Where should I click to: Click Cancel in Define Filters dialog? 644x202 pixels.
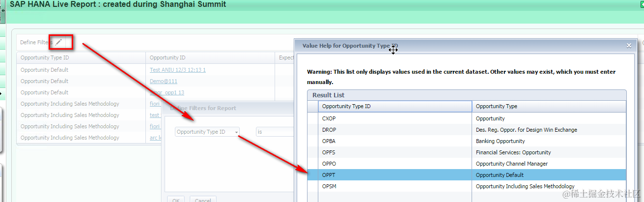[203, 200]
